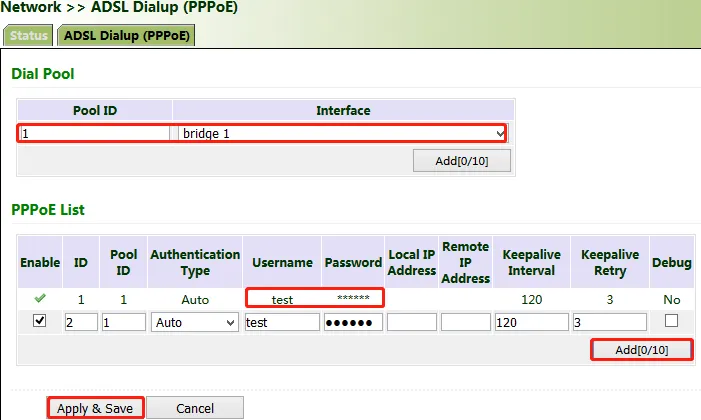
Task: Click the Interface column header in Dial Pool
Action: click(343, 110)
